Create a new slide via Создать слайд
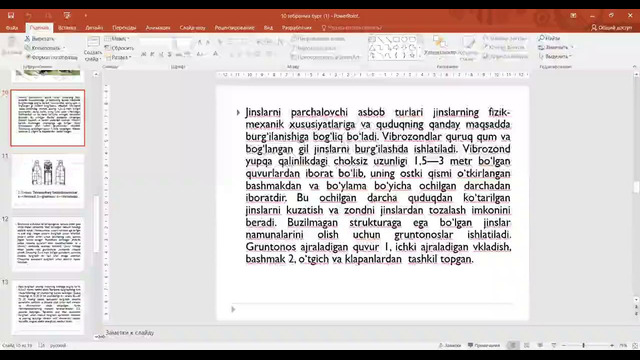The height and width of the screenshot is (360, 640). pos(93,49)
